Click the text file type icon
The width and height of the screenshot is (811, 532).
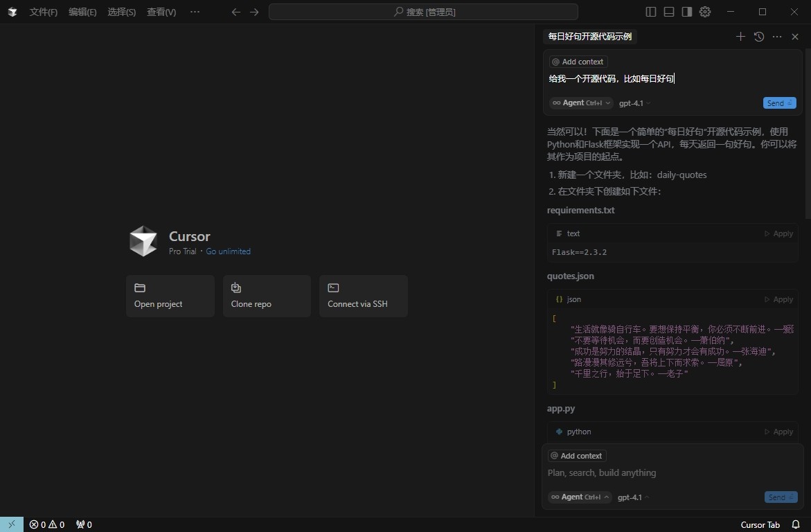coord(559,233)
